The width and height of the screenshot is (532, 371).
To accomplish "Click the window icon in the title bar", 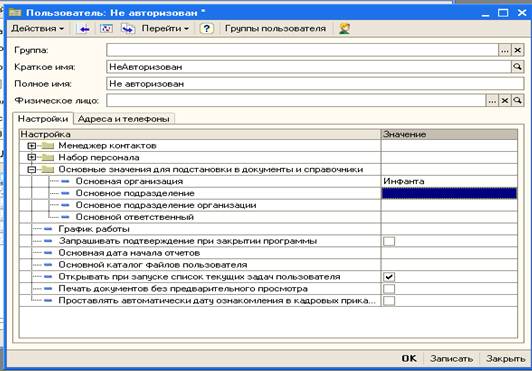I will pos(15,13).
